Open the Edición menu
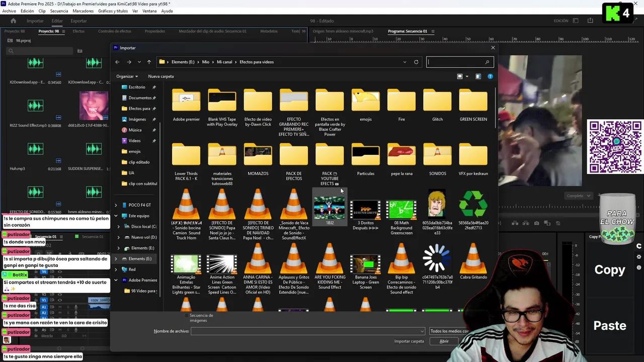This screenshot has width=644, height=362. (27, 11)
